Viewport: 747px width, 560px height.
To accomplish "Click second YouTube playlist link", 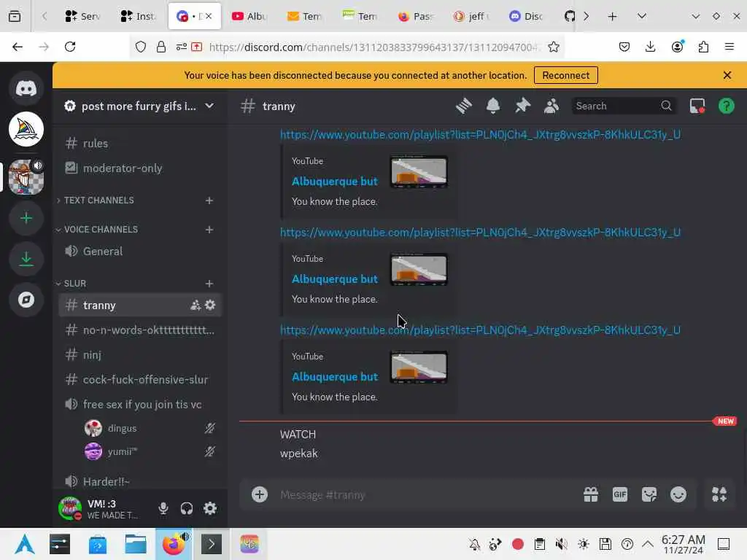I will [x=480, y=233].
